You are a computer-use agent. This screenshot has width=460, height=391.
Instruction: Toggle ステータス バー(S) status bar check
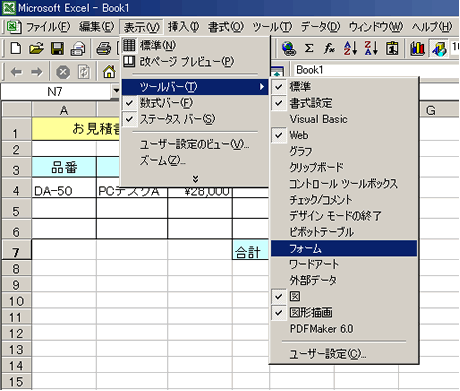tap(194, 119)
